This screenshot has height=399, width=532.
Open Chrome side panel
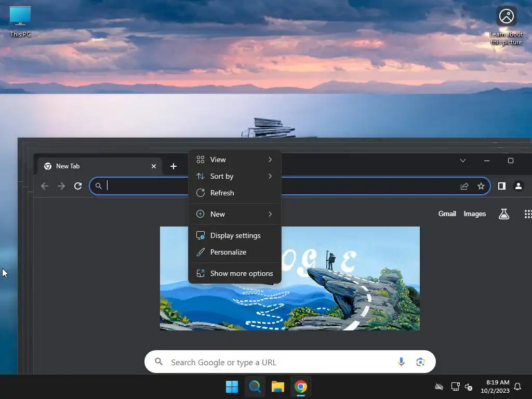tap(502, 186)
